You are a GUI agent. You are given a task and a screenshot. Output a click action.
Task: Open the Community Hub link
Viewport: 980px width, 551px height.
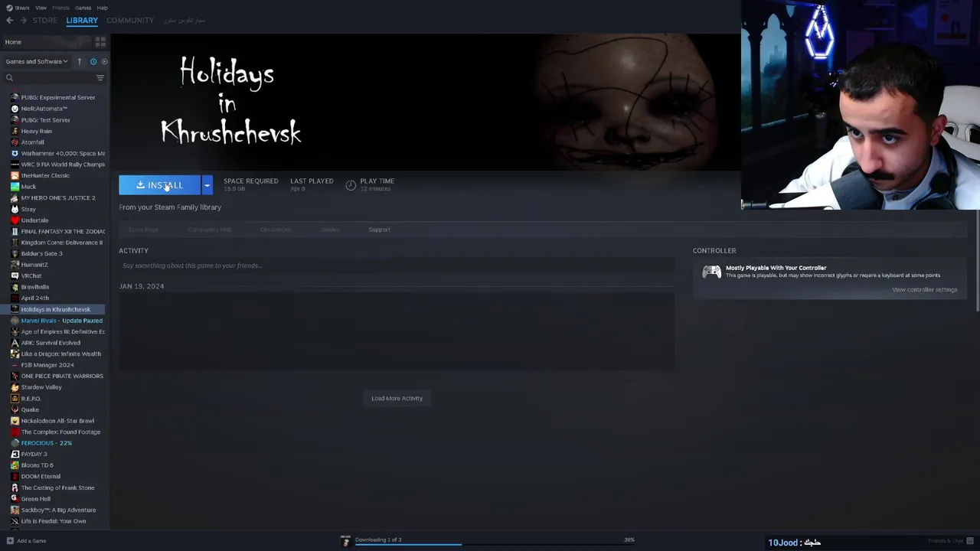click(209, 230)
